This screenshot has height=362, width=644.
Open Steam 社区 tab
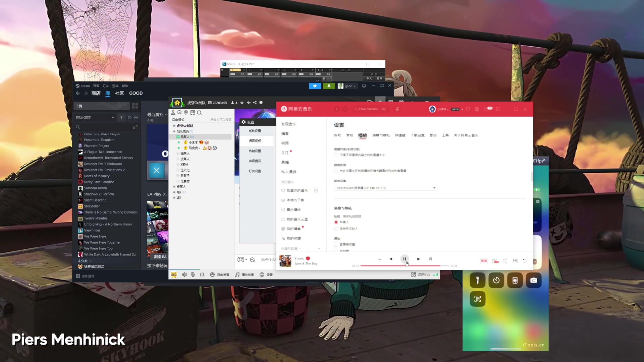(119, 93)
